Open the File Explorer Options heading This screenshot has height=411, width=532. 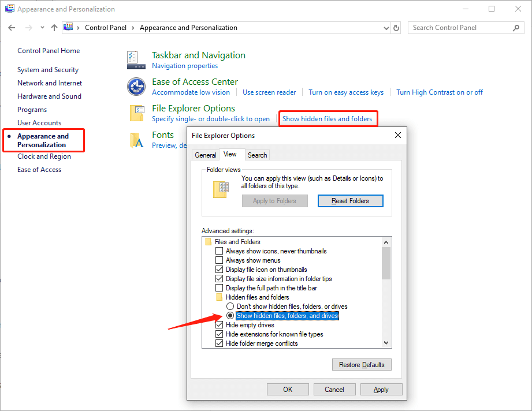[194, 108]
